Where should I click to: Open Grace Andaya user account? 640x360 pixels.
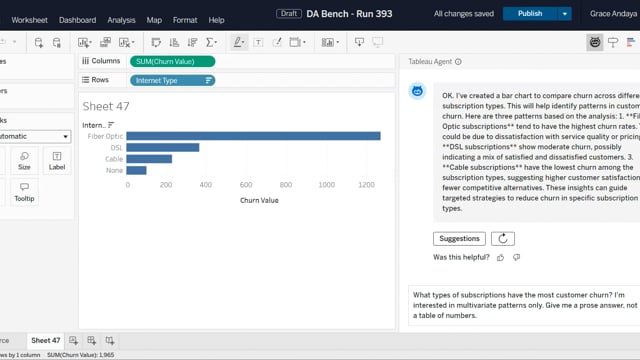click(x=613, y=14)
